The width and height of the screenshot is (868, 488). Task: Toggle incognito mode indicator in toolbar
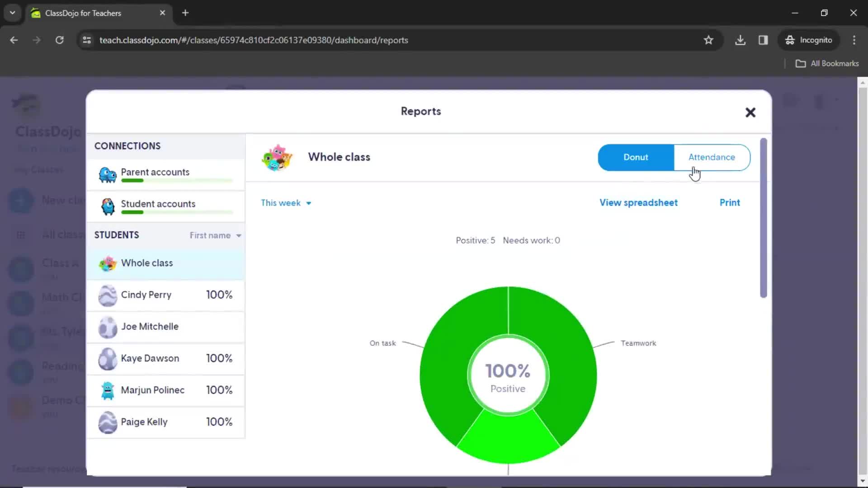(810, 40)
